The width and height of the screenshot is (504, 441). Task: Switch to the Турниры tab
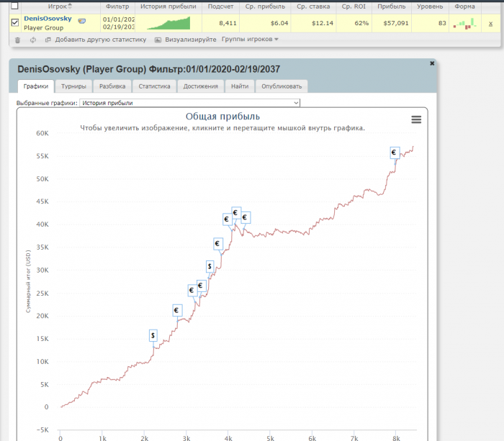(74, 86)
